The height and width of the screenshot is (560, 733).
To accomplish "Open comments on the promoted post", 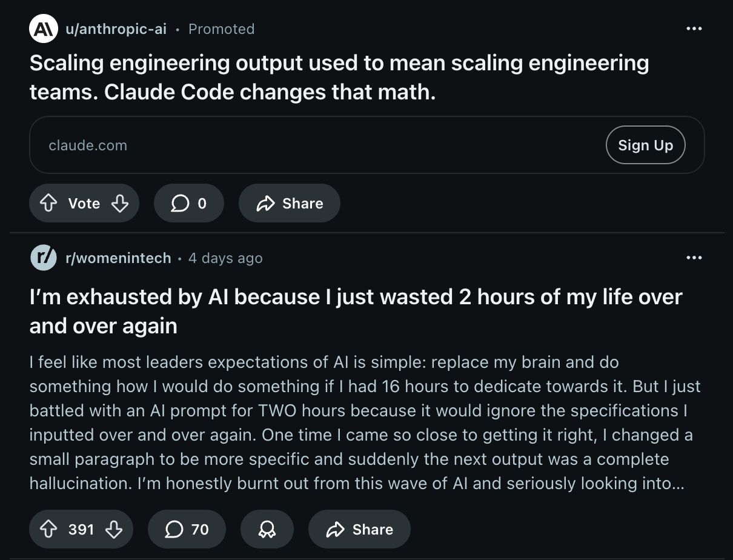I will tap(189, 204).
